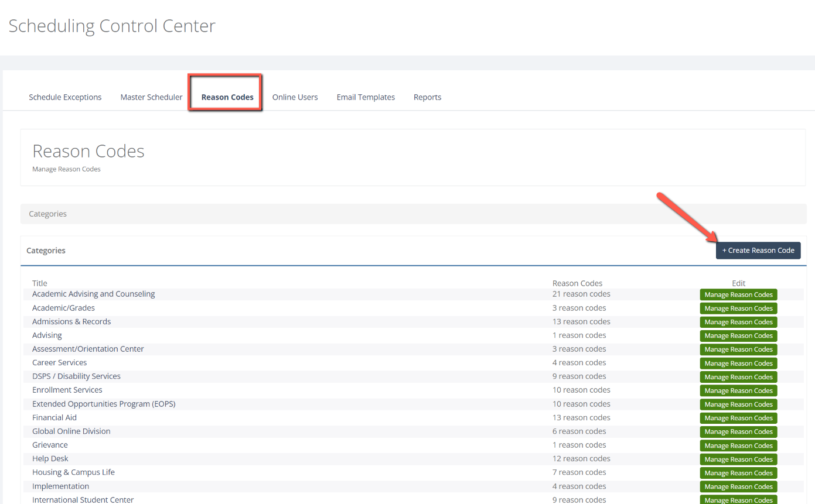Manage reason codes for Financial Aid
The image size is (815, 504).
pyautogui.click(x=738, y=417)
